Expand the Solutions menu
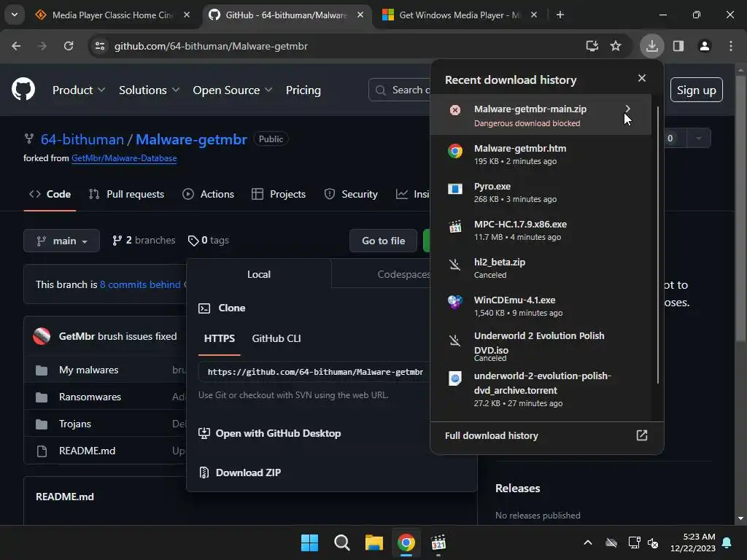This screenshot has width=747, height=560. pyautogui.click(x=149, y=90)
